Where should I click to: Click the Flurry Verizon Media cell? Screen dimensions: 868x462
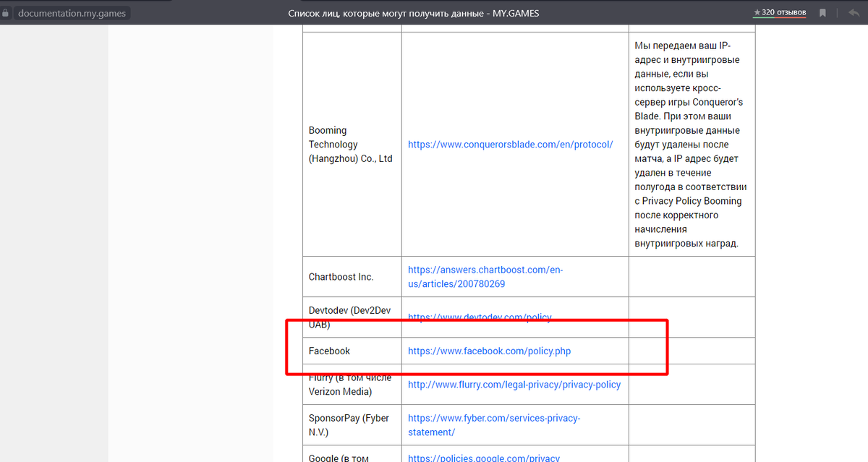click(352, 385)
